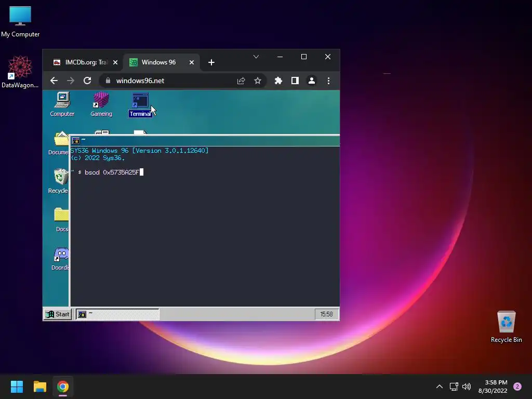
Task: Open the Recycle Bin on Windows desktop
Action: click(506, 327)
